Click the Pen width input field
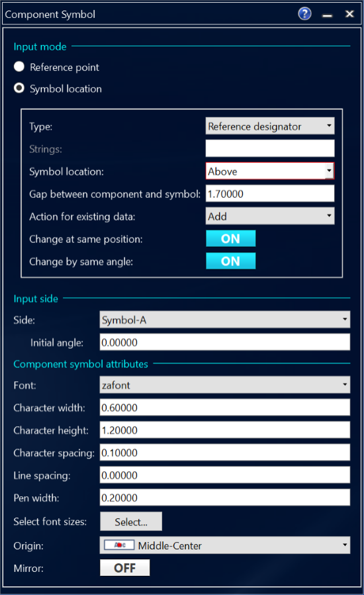This screenshot has height=595, width=364. [x=225, y=498]
